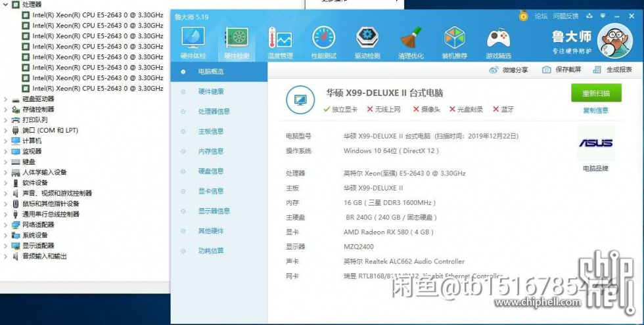Click the 英特尔 Xeon(至强) E5-2643 processor value
The image size is (644, 325).
pyautogui.click(x=405, y=173)
